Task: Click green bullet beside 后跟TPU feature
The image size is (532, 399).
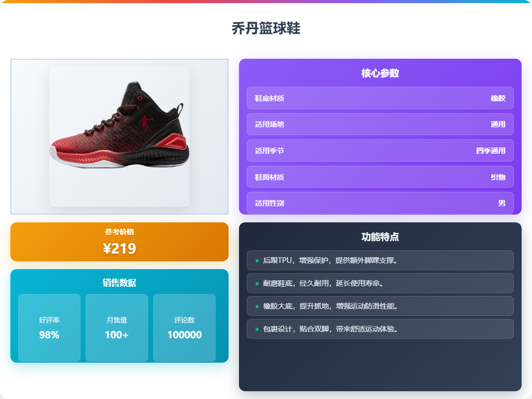Action: tap(257, 261)
